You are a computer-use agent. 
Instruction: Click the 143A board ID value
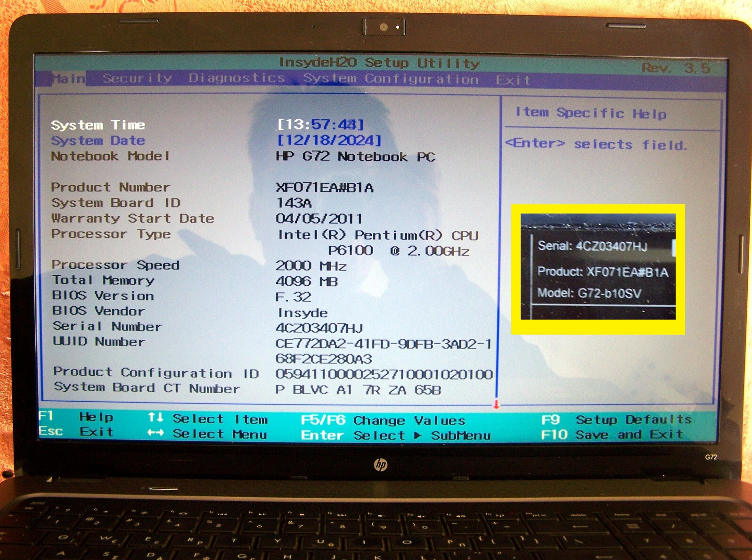[294, 203]
